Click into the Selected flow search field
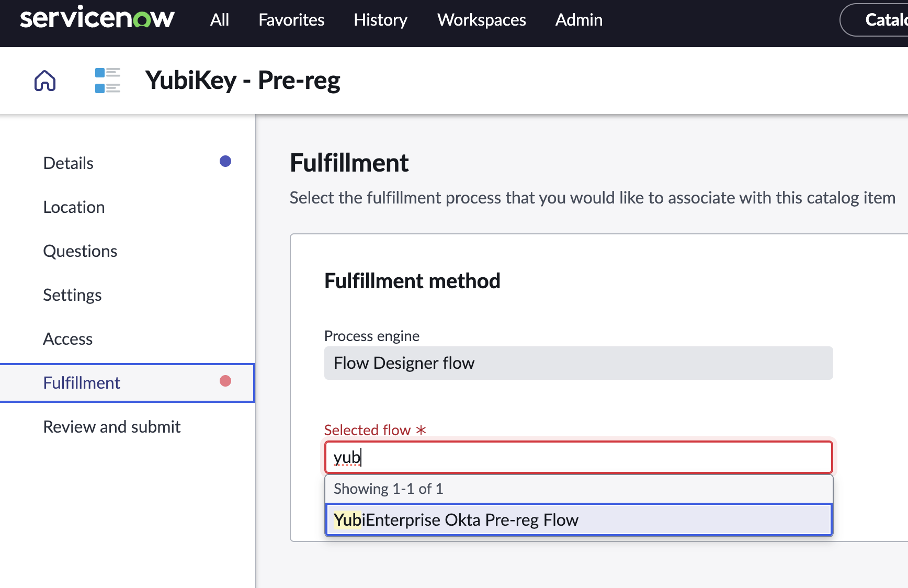Image resolution: width=908 pixels, height=588 pixels. [578, 457]
